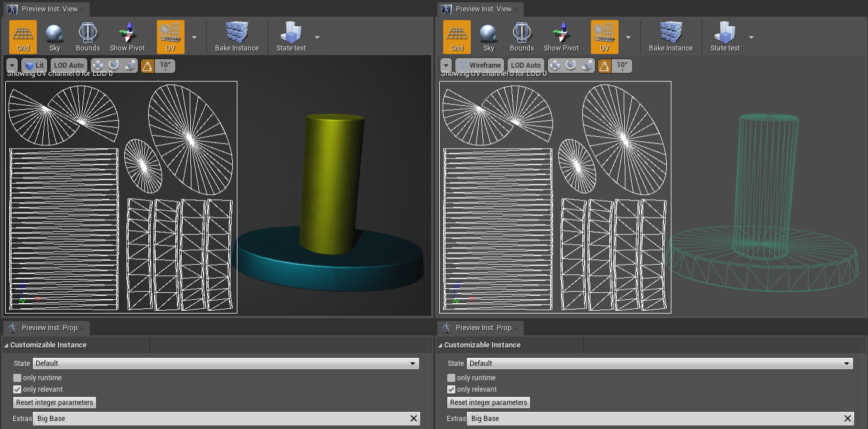This screenshot has width=868, height=429.
Task: Click State test in right preview toolbar
Action: point(725,37)
